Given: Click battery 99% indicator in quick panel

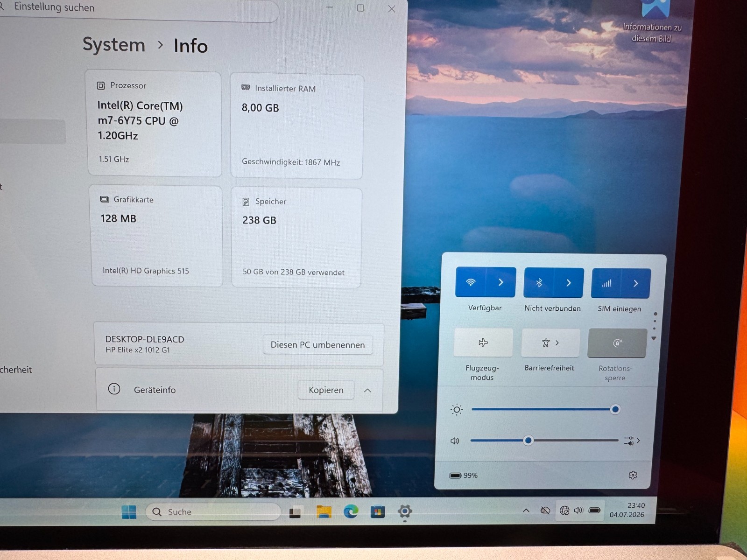Looking at the screenshot, I should (464, 475).
